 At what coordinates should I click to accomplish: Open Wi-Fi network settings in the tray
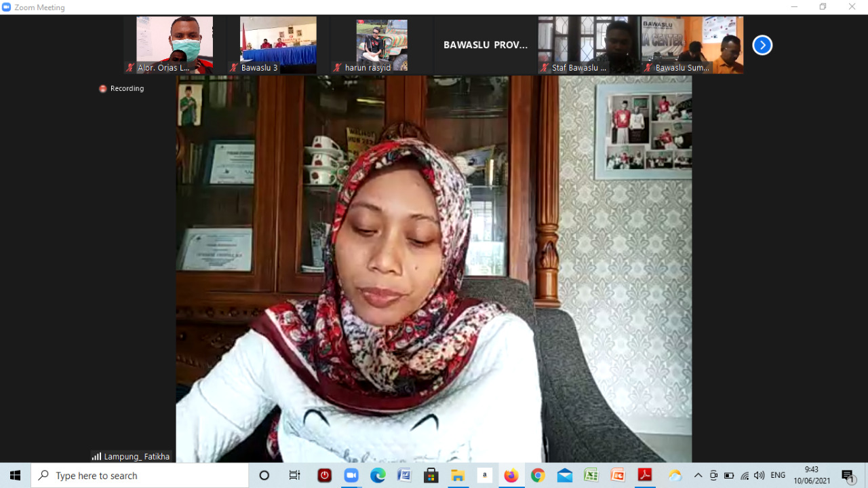(x=745, y=476)
